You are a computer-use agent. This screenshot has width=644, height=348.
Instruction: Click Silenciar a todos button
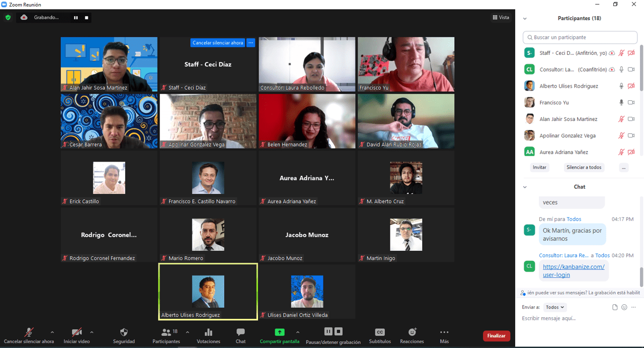click(584, 167)
